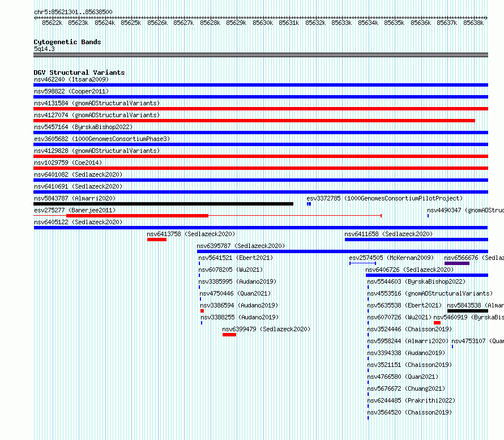Viewport: 504px width, 440px height.
Task: Open nsv3521151 (Chaisson2019) label
Action: click(x=409, y=365)
